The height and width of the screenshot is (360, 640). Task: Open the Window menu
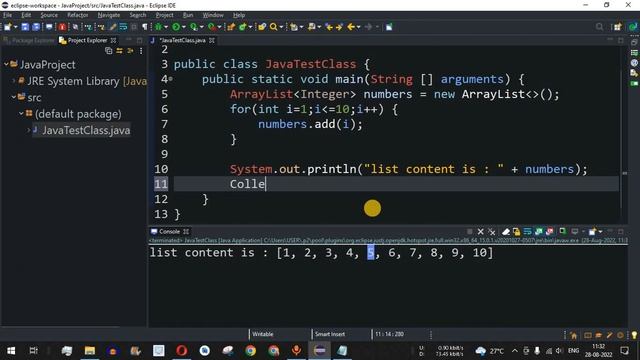click(x=213, y=15)
